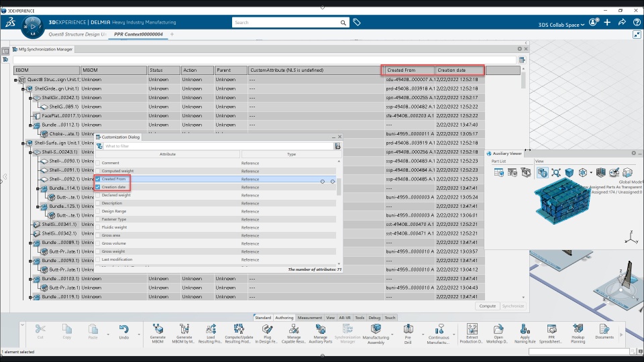Viewport: 644px width, 362px height.
Task: Switch to the Authoring tab
Action: point(284,318)
